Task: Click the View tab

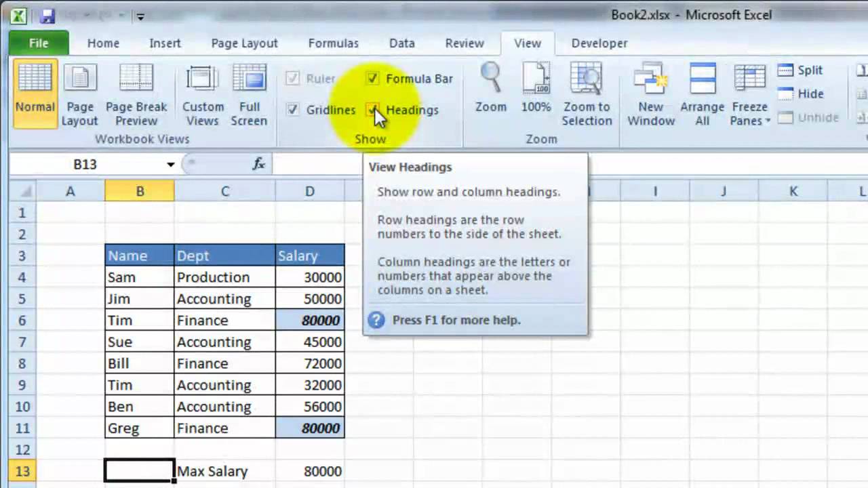Action: 527,43
